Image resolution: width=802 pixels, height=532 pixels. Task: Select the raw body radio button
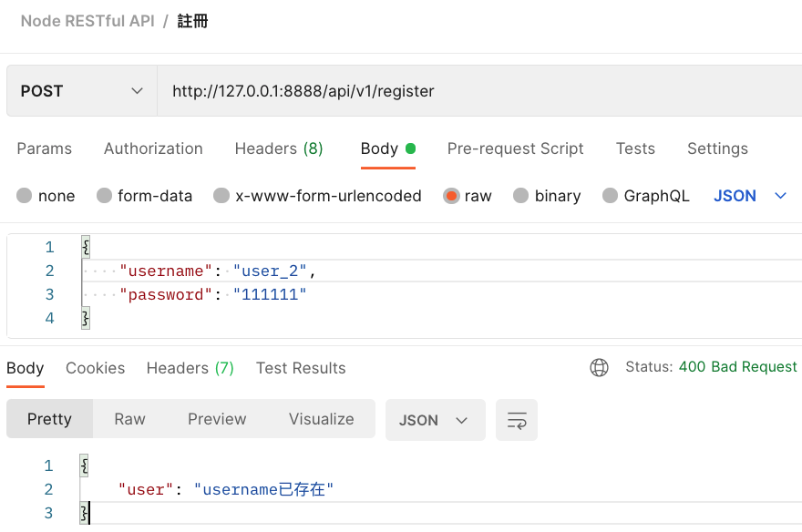pyautogui.click(x=451, y=195)
